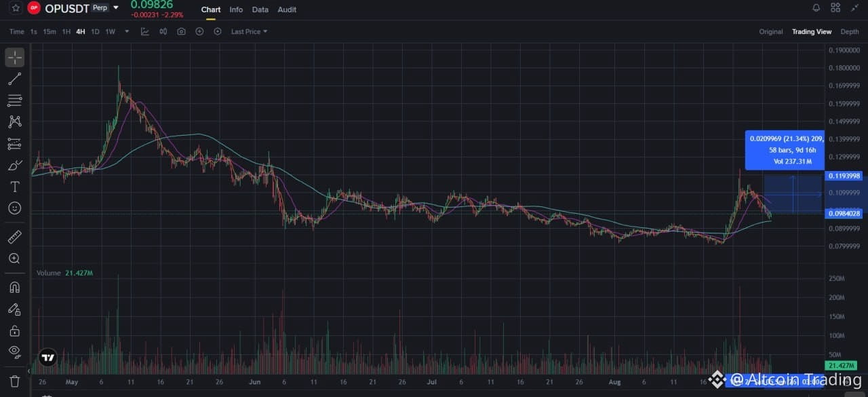868x397 pixels.
Task: Select the crosshair cursor tool
Action: (x=14, y=58)
